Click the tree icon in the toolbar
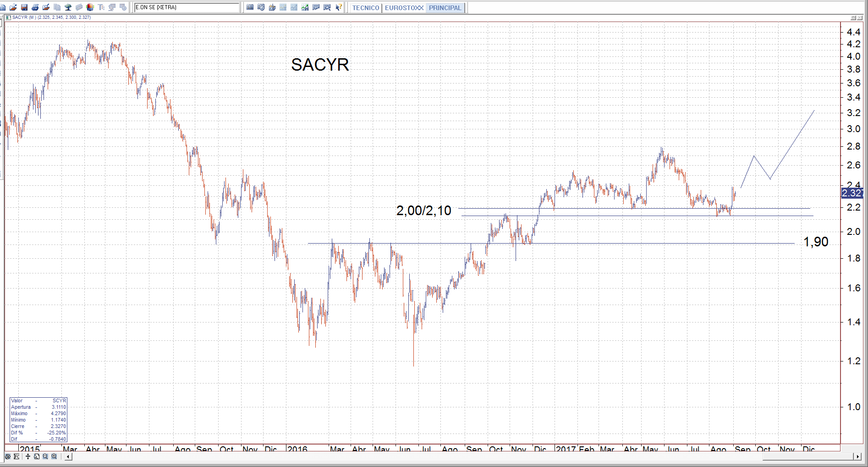The image size is (868, 467). coord(68,7)
